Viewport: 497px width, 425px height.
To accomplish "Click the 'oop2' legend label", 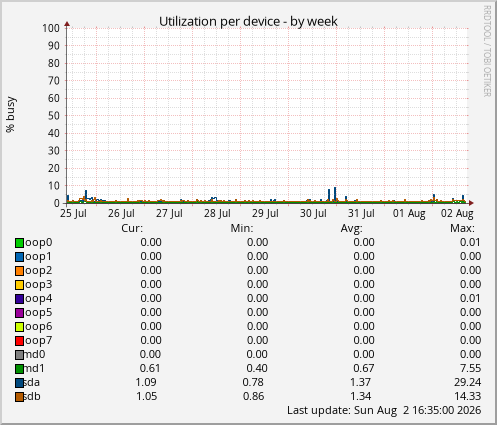I will (39, 270).
